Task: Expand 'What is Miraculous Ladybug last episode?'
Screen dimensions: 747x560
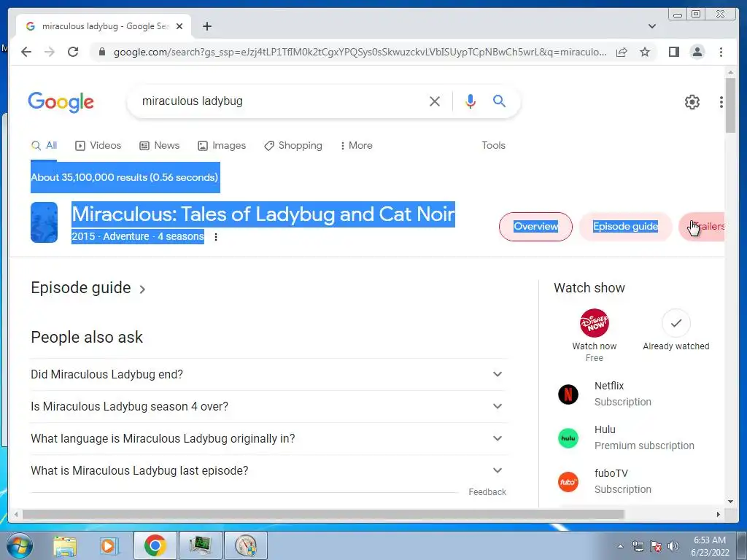Action: (x=268, y=470)
